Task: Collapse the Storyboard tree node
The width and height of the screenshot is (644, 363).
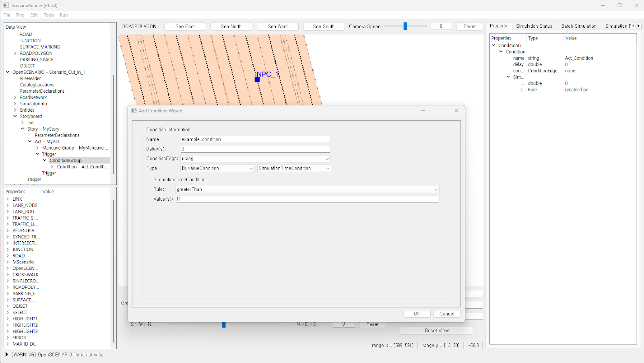Action: point(15,116)
